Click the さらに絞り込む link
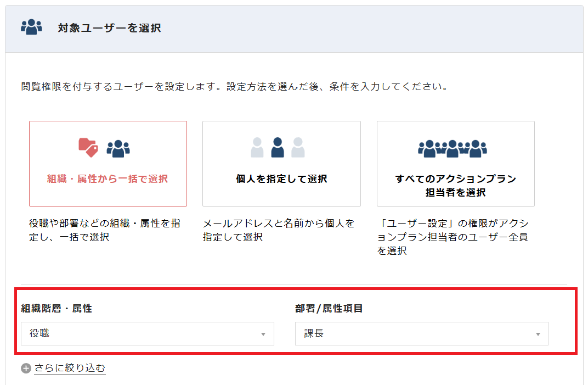 pyautogui.click(x=70, y=368)
